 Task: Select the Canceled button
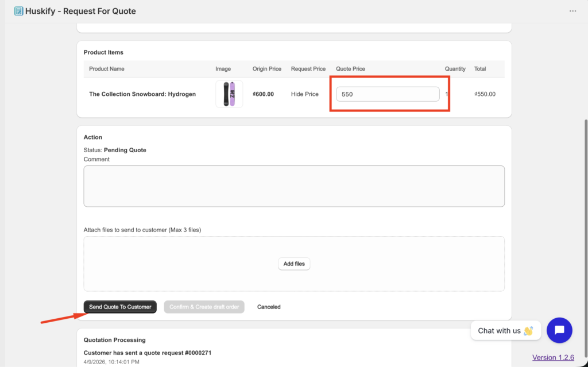[x=269, y=307]
